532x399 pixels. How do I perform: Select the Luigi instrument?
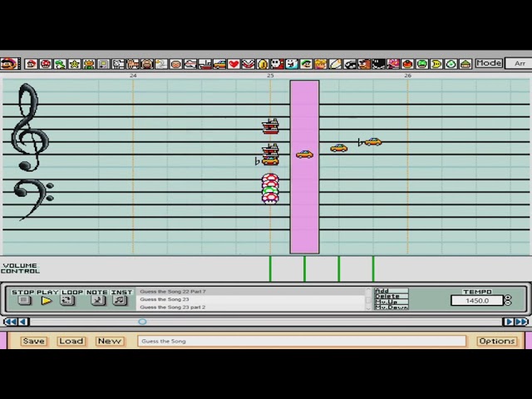pyautogui.click(x=307, y=64)
